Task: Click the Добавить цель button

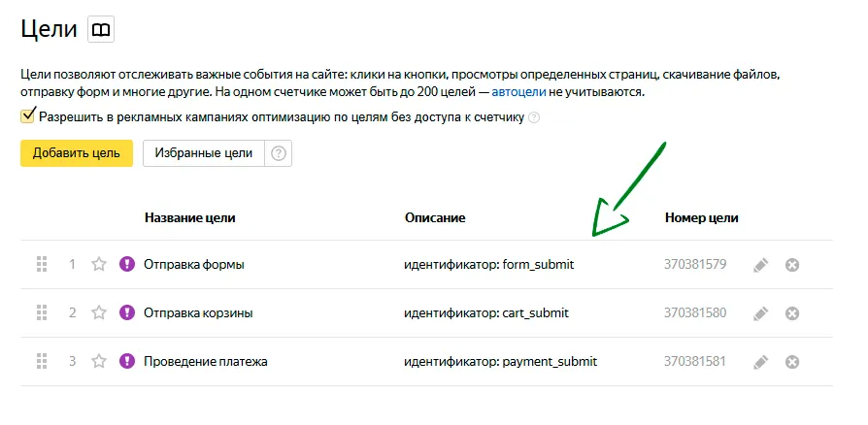Action: coord(77,153)
